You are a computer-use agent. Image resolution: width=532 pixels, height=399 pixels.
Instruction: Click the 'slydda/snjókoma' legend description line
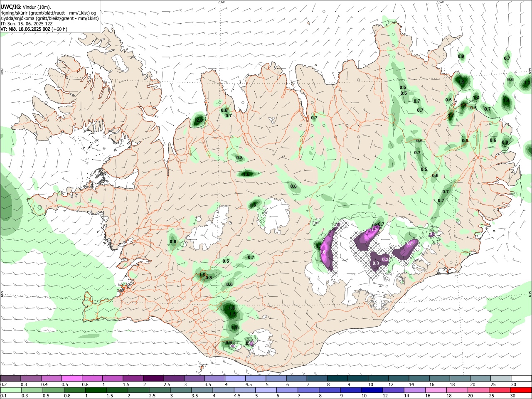click(49, 18)
